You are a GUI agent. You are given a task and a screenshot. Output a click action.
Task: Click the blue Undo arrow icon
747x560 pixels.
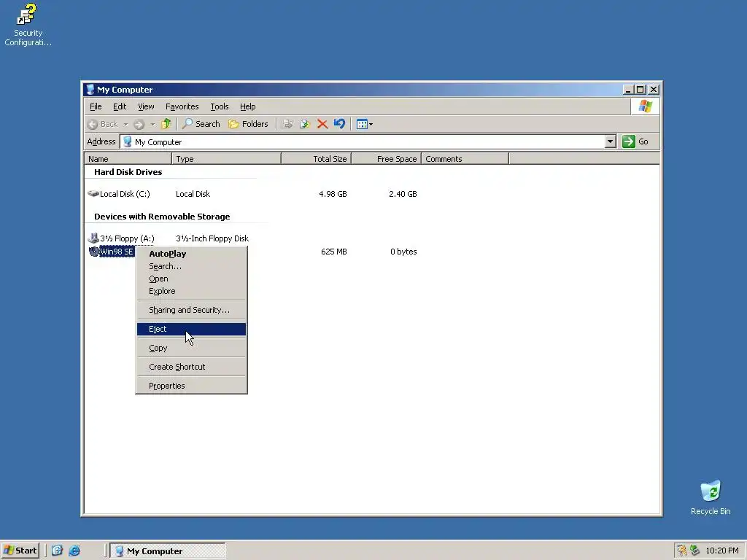[339, 124]
